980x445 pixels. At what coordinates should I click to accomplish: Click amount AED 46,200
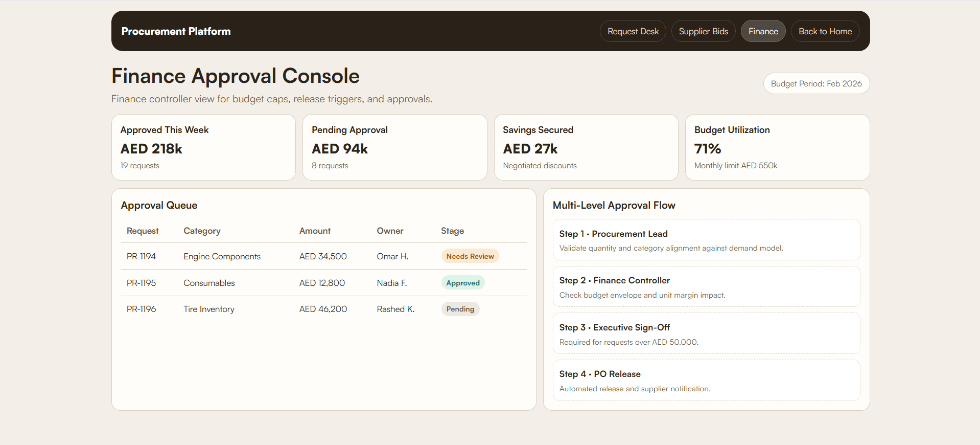323,309
